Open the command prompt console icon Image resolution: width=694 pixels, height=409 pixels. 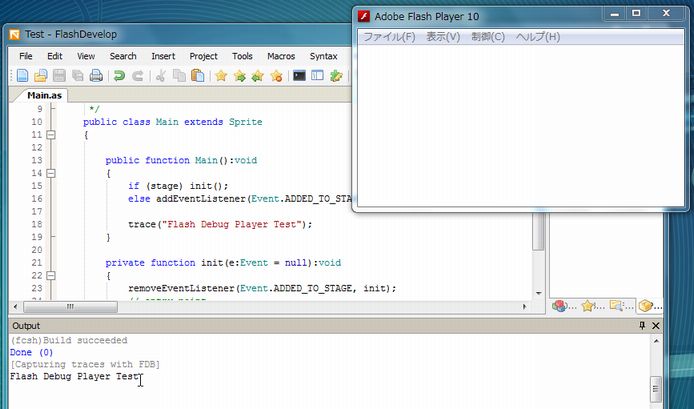(x=299, y=76)
